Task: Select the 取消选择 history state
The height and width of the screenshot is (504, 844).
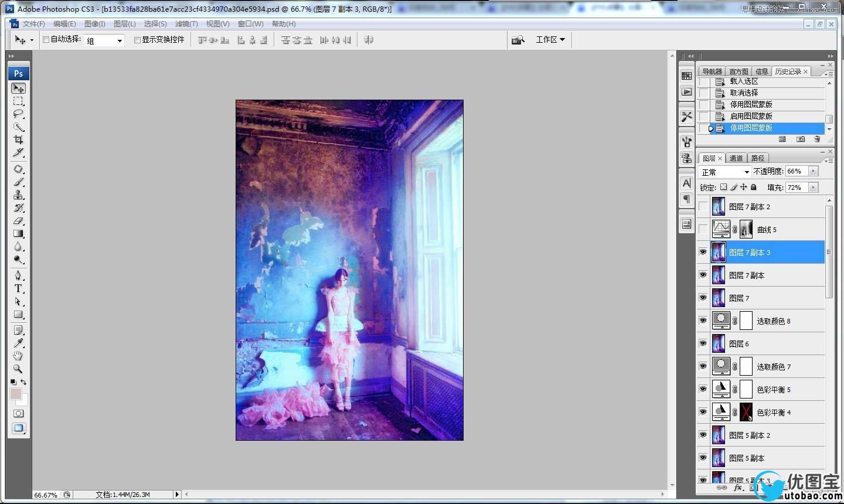Action: pyautogui.click(x=767, y=93)
